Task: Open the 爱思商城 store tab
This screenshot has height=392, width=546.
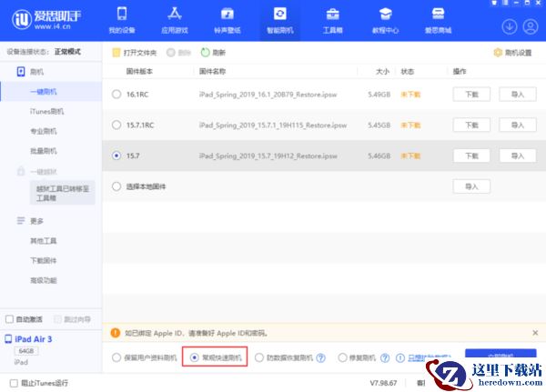Action: (438, 21)
